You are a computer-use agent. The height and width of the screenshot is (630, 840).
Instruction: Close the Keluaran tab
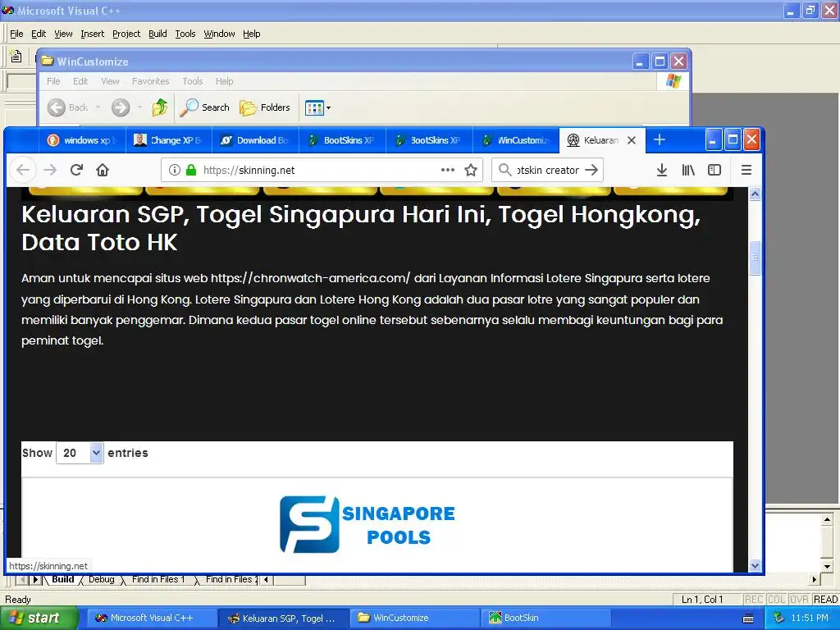(x=632, y=140)
